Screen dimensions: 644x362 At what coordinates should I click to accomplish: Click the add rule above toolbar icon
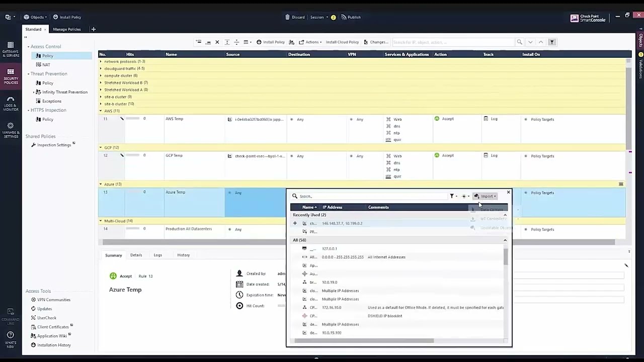click(199, 42)
